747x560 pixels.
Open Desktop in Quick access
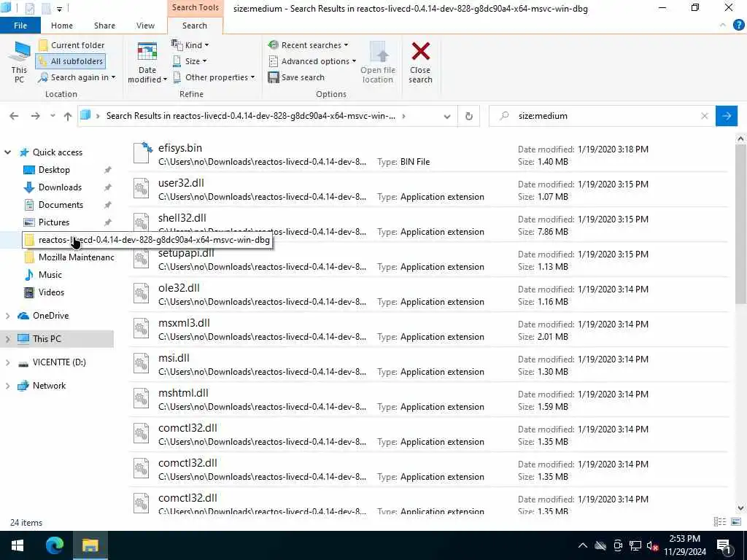click(54, 169)
